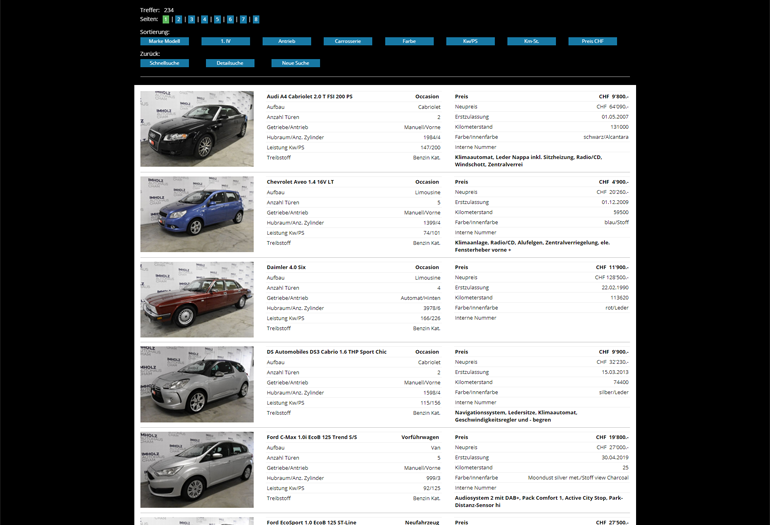Sort results by Kw/PS

pyautogui.click(x=470, y=41)
